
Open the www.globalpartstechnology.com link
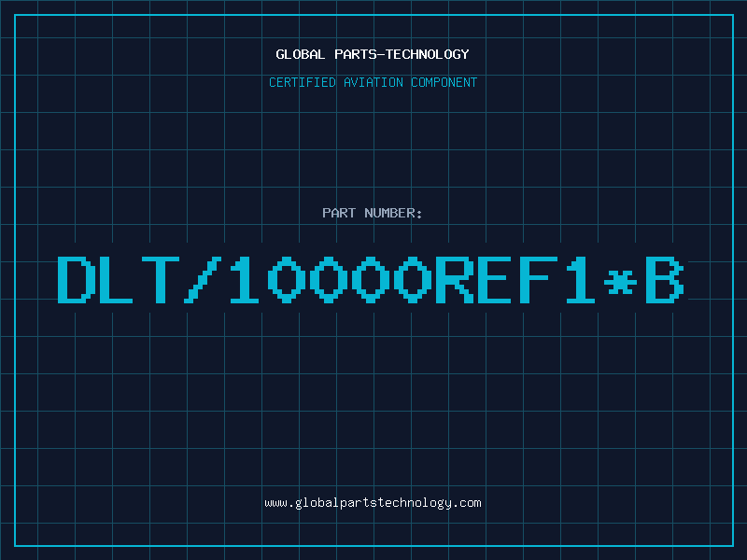point(373,503)
